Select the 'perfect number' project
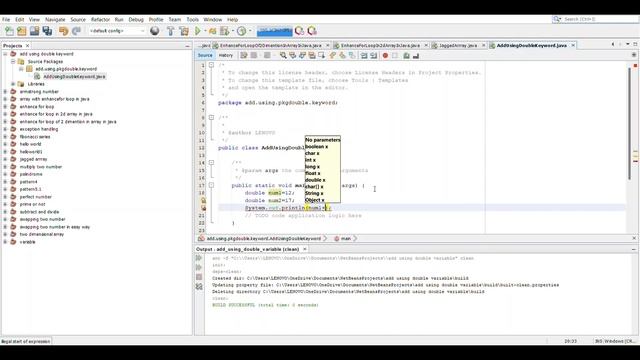The height and width of the screenshot is (360, 640). (36, 197)
